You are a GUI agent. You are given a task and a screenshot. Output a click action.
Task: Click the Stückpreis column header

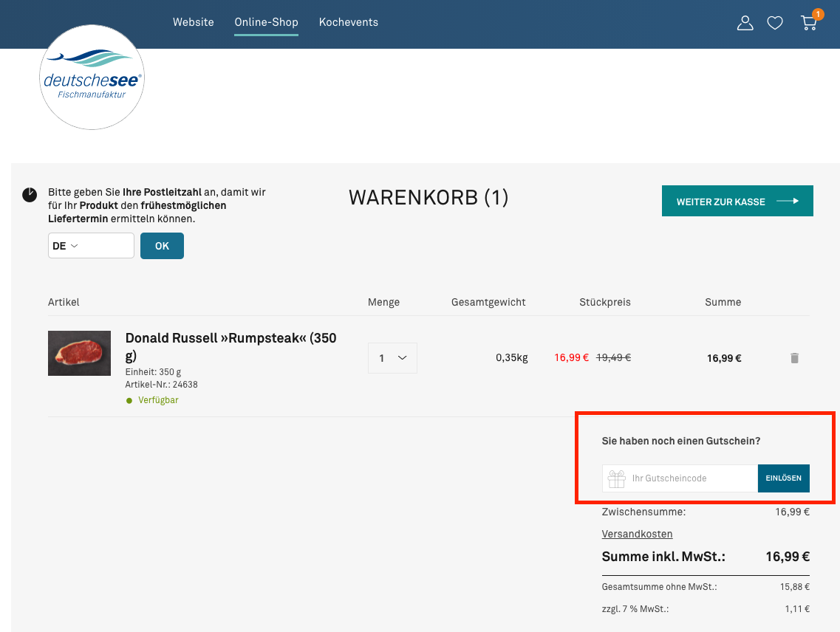(605, 302)
